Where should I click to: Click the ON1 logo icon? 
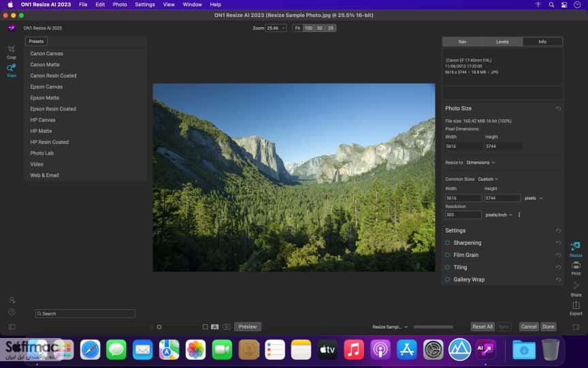pos(12,28)
